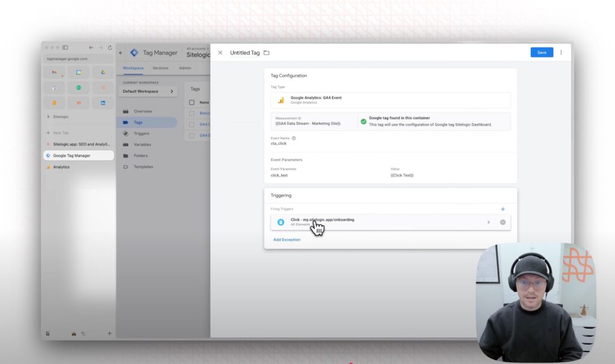Open the Triggers section in the sidebar

141,133
